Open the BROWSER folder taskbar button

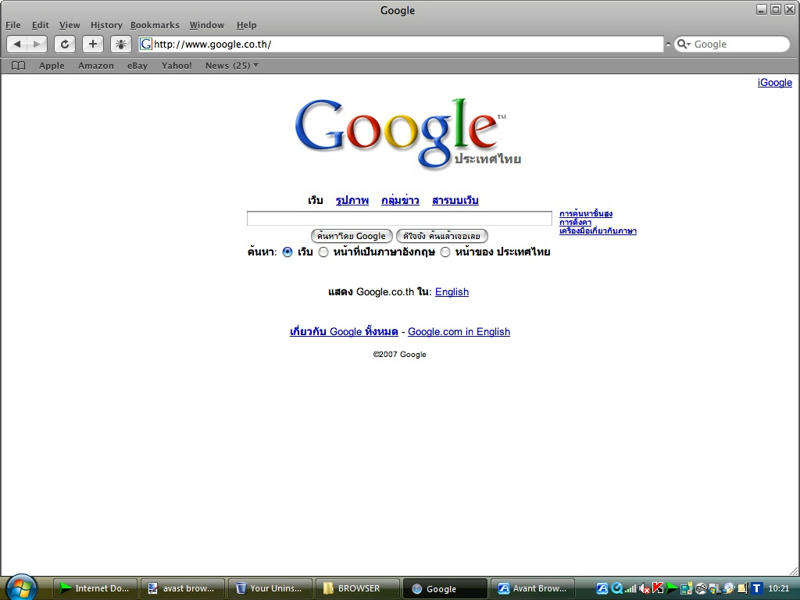pyautogui.click(x=357, y=589)
